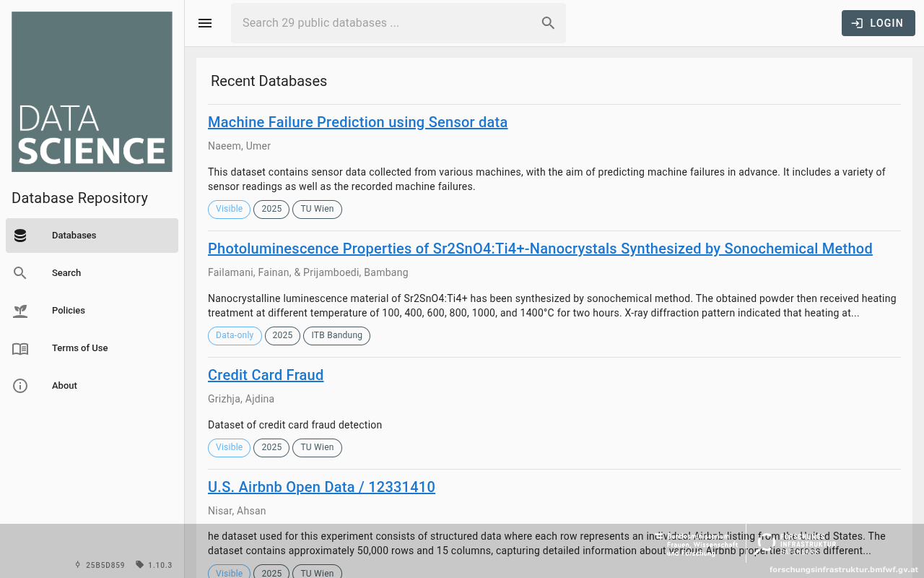Click authors Failamani, Fainan, & Prijamboedi, Bambang
This screenshot has width=924, height=578.
coord(308,272)
